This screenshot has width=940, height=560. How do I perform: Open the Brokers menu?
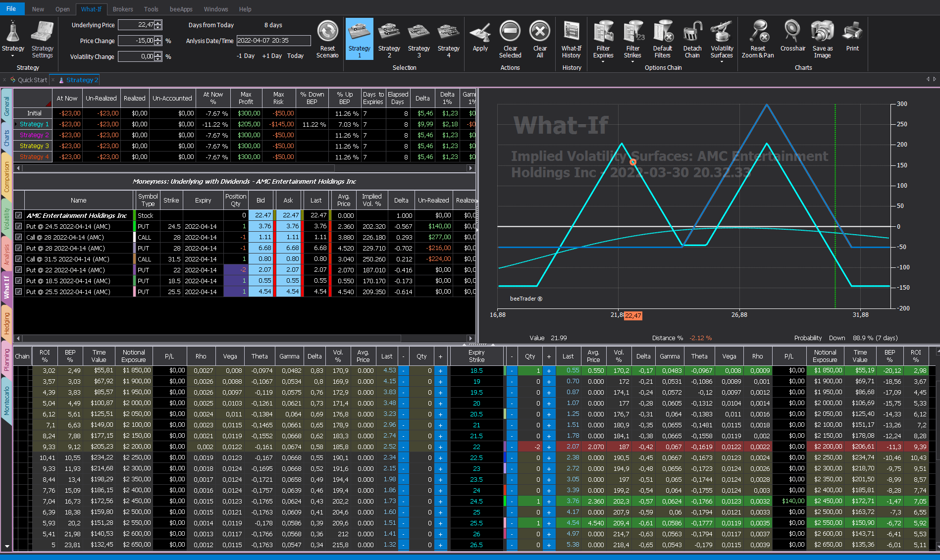(x=123, y=9)
